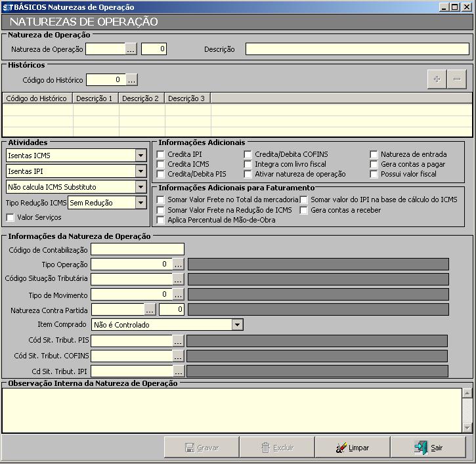This screenshot has height=464, width=476.
Task: Open lookup beside Natureza de Operação field
Action: [x=131, y=49]
